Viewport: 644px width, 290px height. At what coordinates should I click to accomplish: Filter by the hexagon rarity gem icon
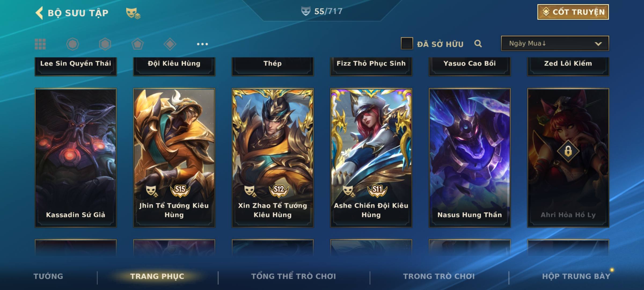click(105, 44)
